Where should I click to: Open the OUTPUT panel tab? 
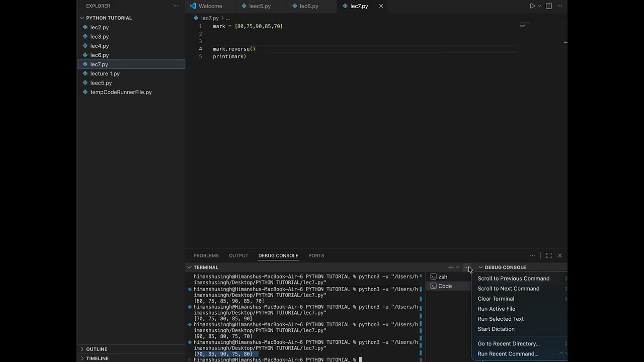coord(238,255)
